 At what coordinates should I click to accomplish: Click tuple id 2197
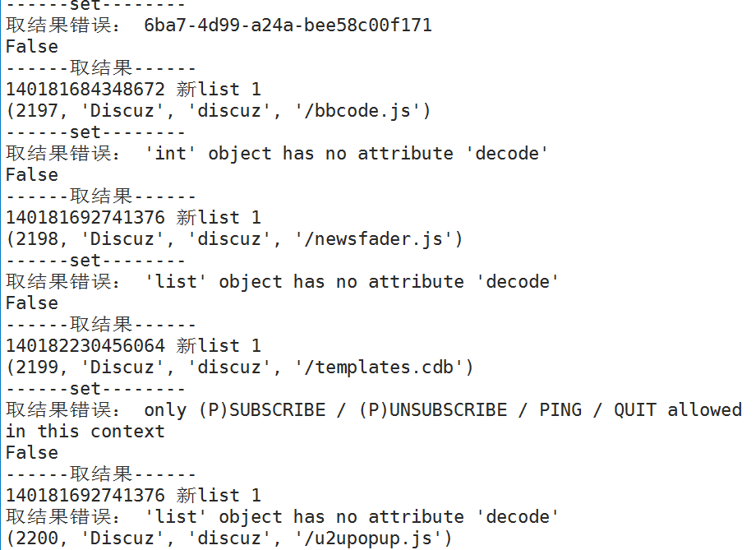(x=37, y=111)
